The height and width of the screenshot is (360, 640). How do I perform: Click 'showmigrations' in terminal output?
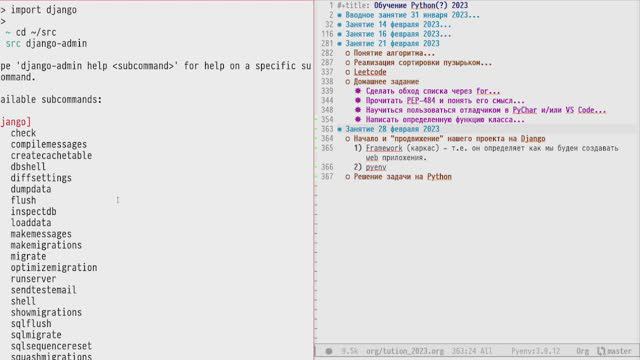click(46, 313)
